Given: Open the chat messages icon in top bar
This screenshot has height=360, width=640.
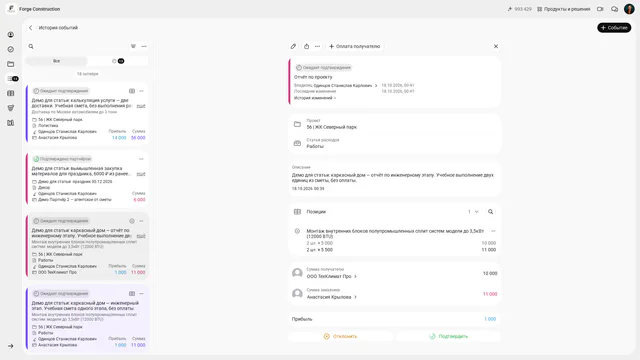Looking at the screenshot, I should tap(614, 9).
